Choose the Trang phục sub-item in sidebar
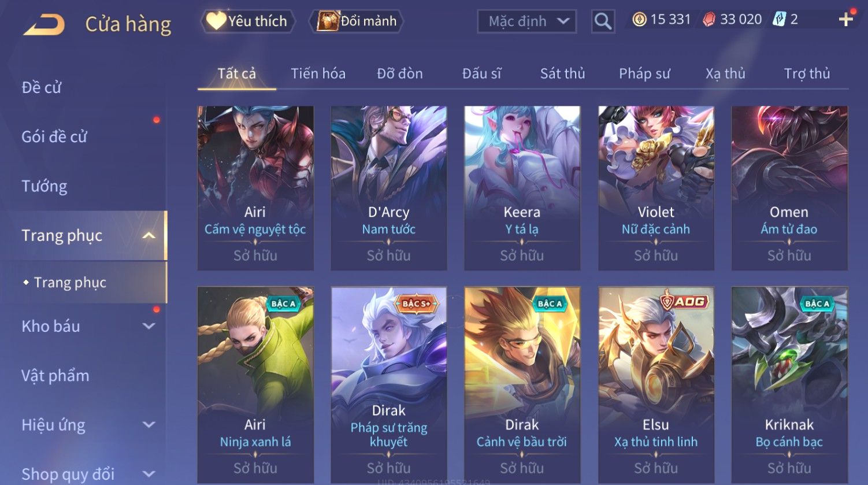 click(x=70, y=282)
